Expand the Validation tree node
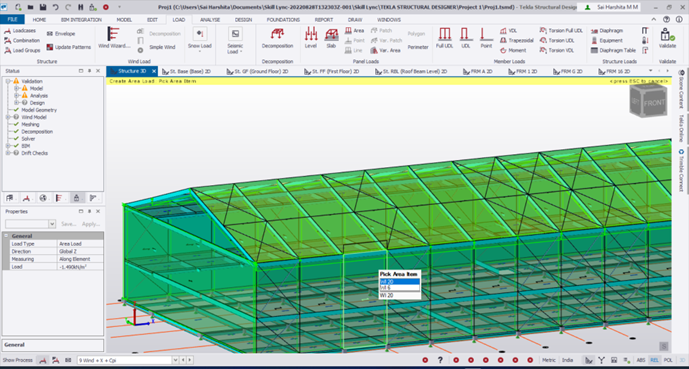The image size is (689, 369). point(7,81)
